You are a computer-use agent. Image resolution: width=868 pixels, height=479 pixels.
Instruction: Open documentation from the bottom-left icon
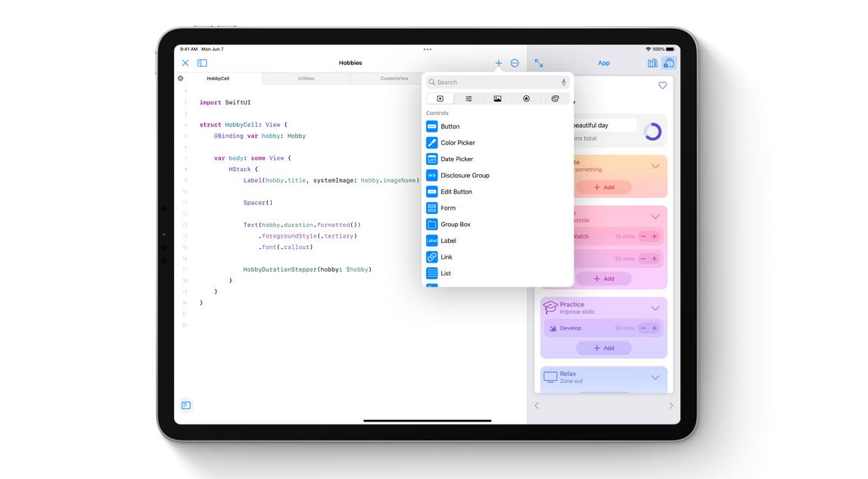click(x=185, y=405)
